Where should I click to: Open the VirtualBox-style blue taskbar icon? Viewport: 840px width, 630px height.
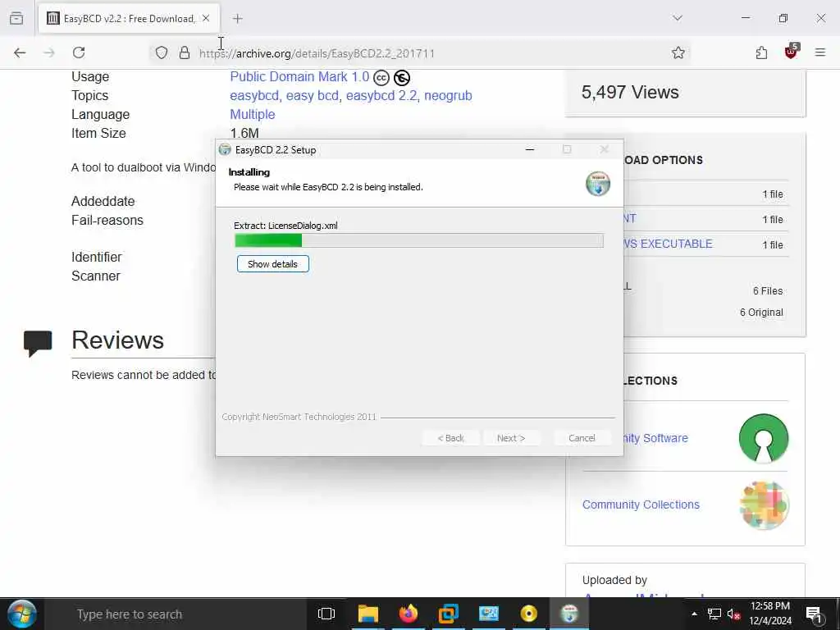pos(449,614)
